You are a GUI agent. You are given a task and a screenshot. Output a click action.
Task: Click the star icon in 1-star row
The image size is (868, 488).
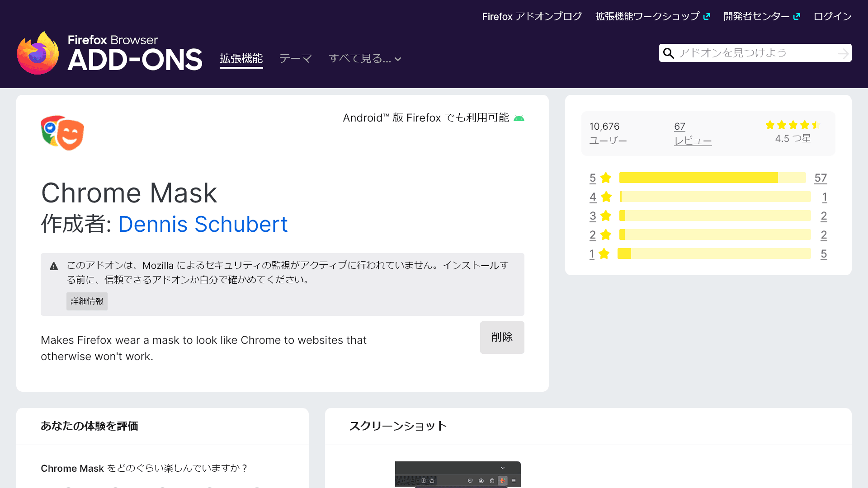click(604, 254)
